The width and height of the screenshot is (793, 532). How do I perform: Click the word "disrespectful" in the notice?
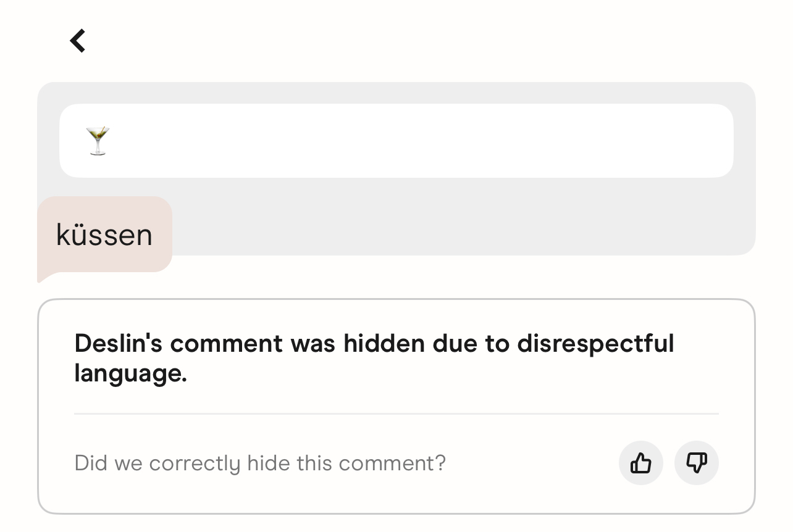tap(595, 343)
